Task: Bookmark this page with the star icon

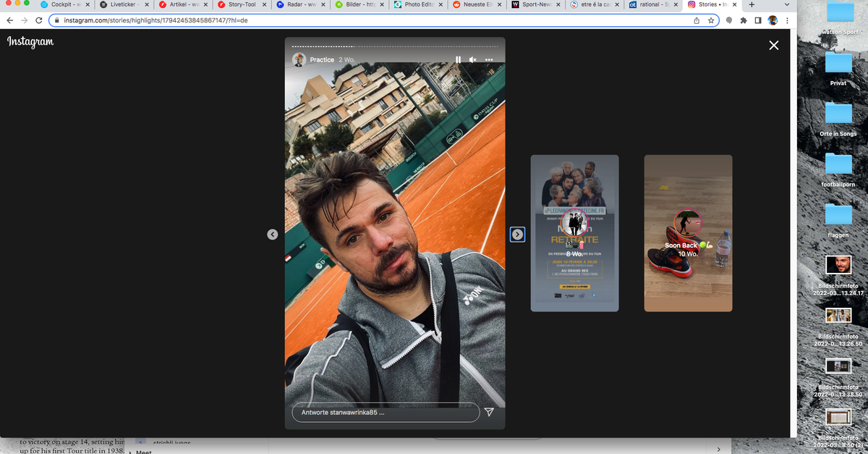Action: pyautogui.click(x=712, y=20)
